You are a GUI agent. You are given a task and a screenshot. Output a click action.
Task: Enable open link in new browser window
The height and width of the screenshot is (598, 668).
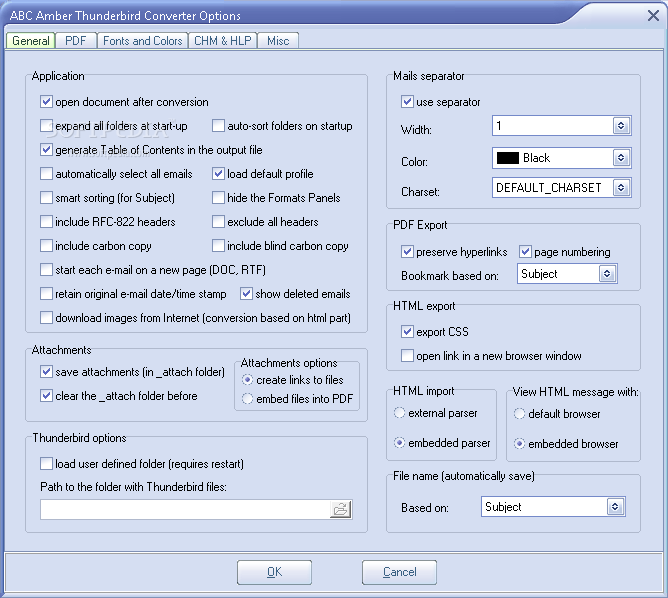(407, 355)
